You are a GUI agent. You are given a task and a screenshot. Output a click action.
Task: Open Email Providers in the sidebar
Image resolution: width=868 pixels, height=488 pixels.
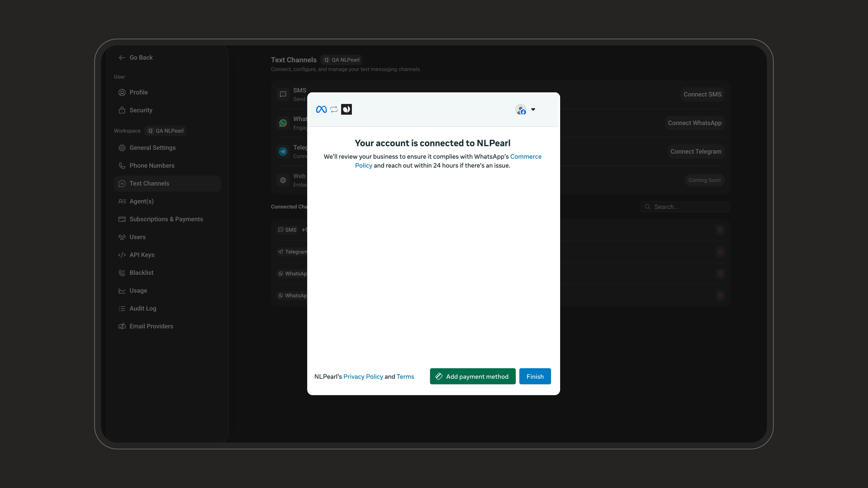click(167, 326)
